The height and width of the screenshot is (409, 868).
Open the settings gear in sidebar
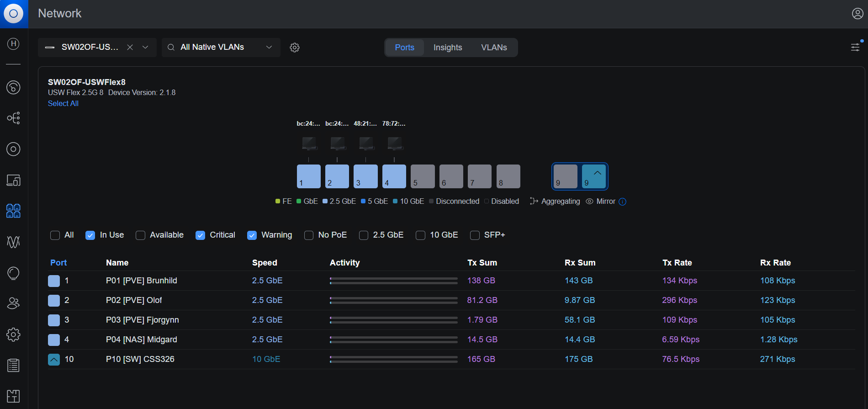[x=13, y=335]
